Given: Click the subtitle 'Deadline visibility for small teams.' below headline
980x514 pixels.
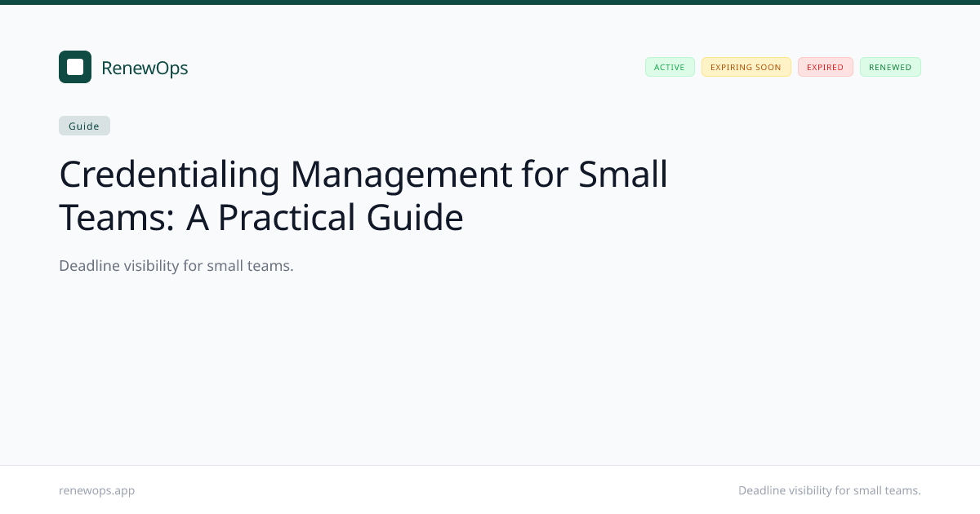Looking at the screenshot, I should 176,266.
